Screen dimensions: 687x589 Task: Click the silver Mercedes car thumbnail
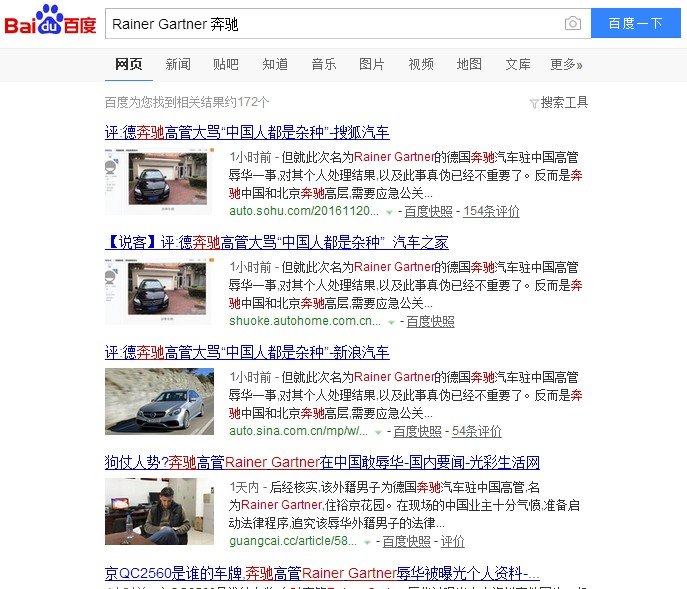[159, 401]
